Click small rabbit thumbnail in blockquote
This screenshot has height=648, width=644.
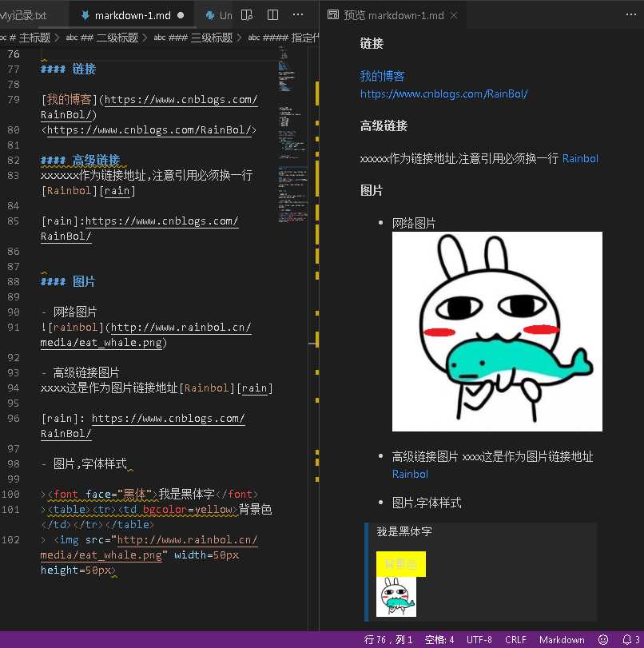point(396,597)
